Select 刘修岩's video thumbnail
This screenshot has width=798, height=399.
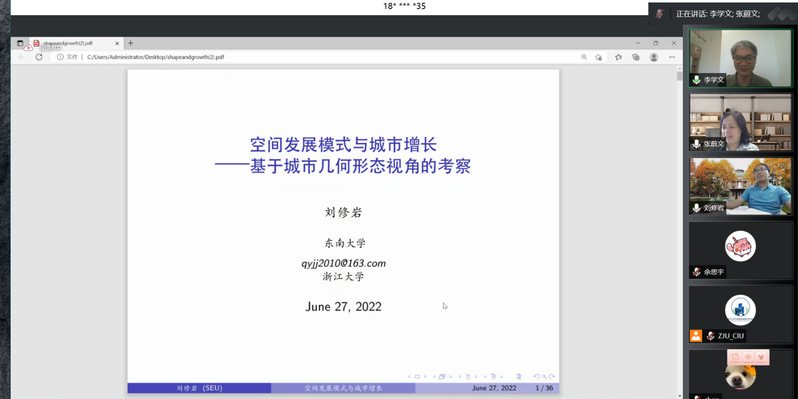point(740,186)
